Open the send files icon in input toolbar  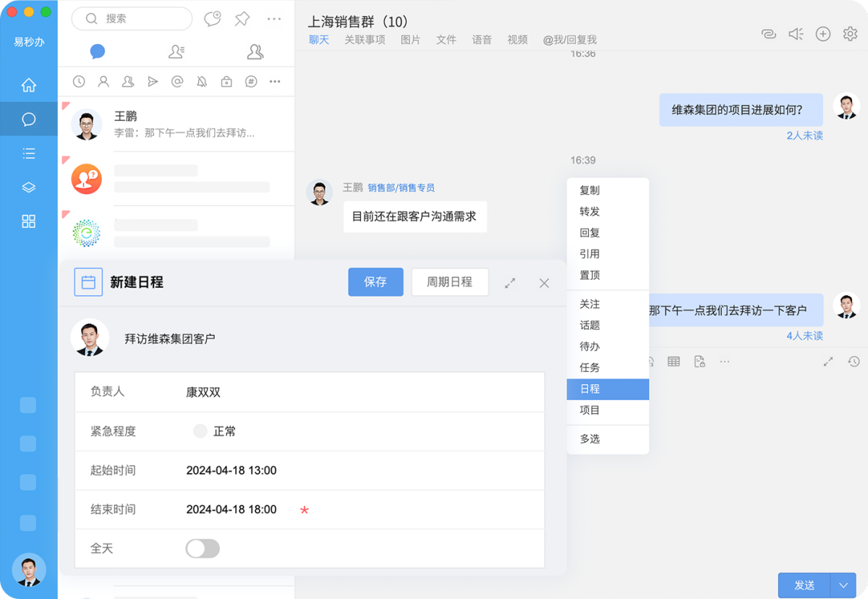point(699,361)
